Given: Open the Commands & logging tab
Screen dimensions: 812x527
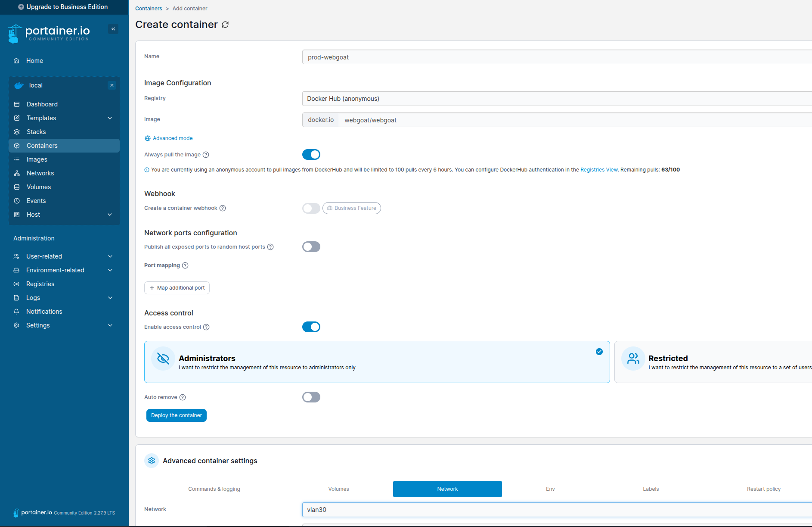Looking at the screenshot, I should [x=214, y=489].
